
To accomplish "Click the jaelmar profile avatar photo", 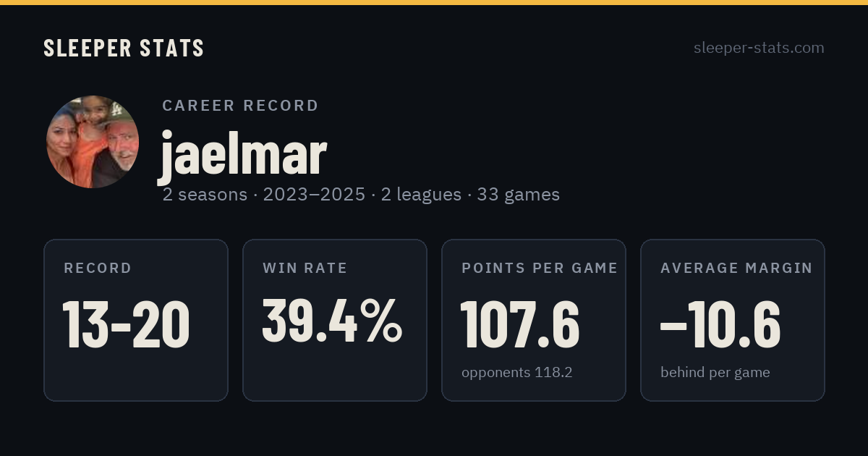I will 93,142.
